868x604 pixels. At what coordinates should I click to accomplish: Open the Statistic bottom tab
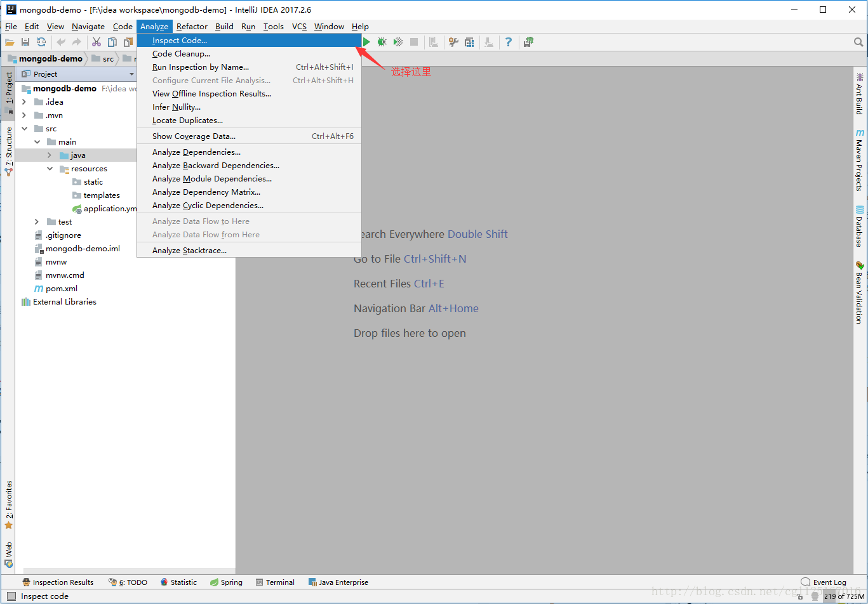178,582
